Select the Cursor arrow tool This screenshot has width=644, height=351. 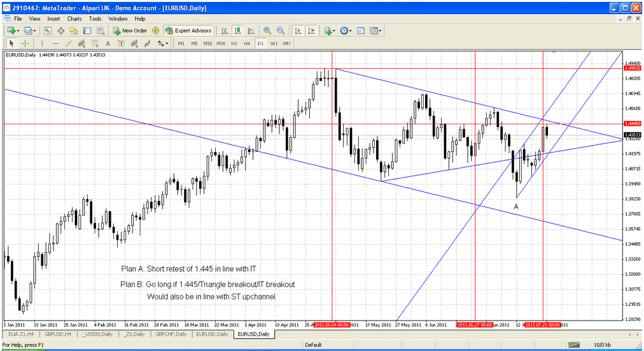click(12, 43)
